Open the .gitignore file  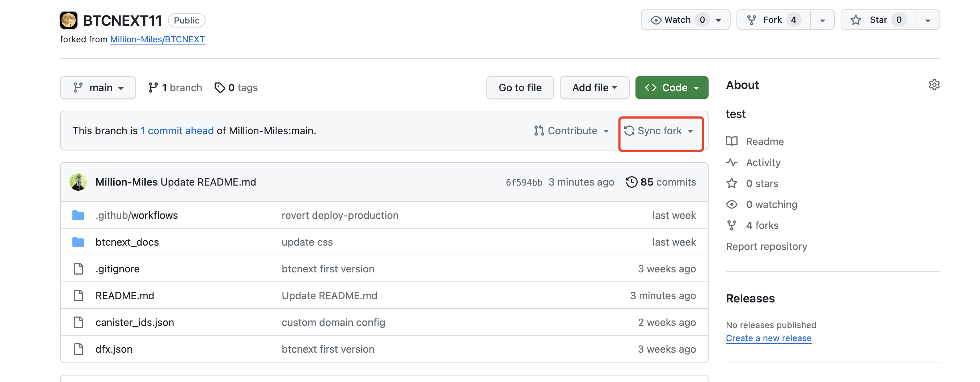click(x=118, y=269)
